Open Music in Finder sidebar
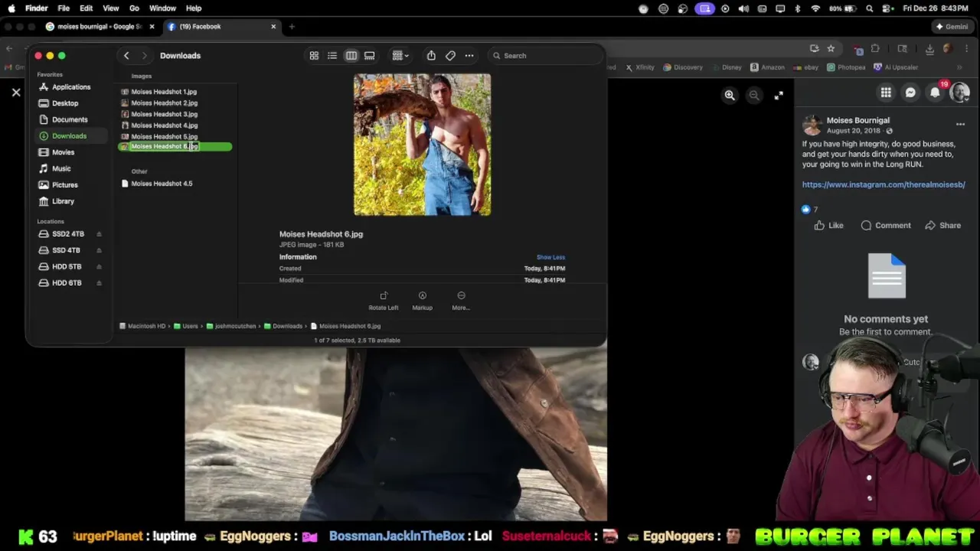980x551 pixels. click(x=61, y=168)
